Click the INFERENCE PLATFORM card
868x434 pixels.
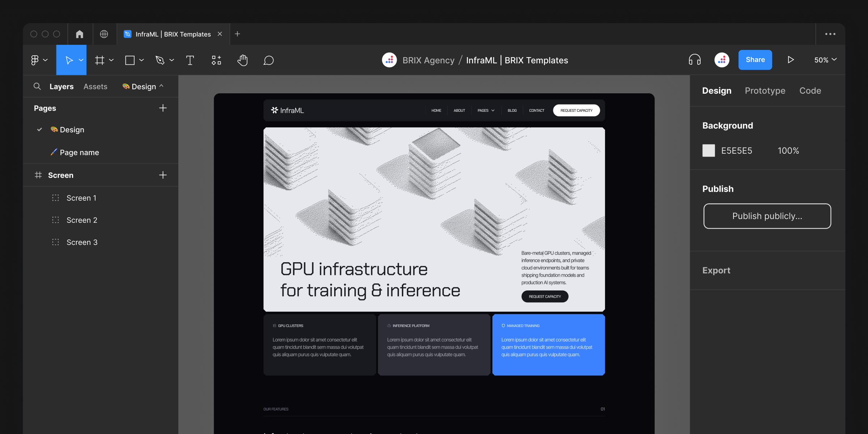[434, 345]
